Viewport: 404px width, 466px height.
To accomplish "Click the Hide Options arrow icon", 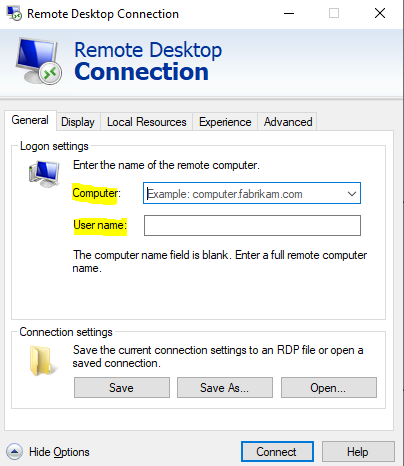I will tap(14, 452).
